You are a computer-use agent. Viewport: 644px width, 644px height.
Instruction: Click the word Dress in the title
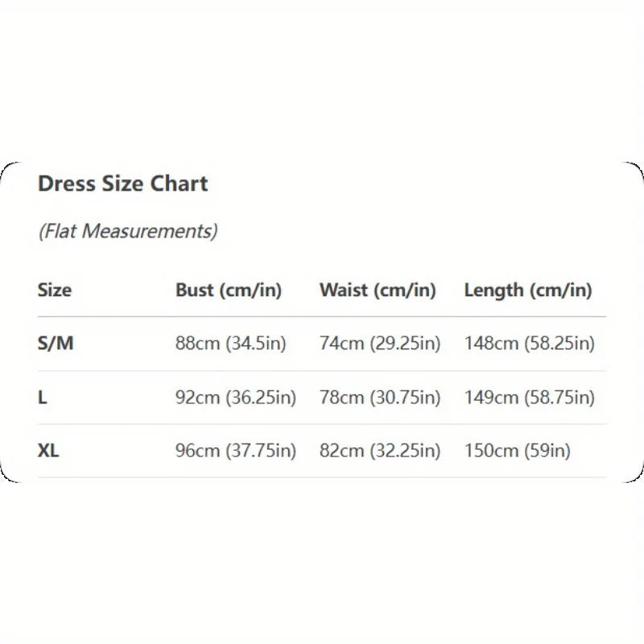(x=67, y=184)
